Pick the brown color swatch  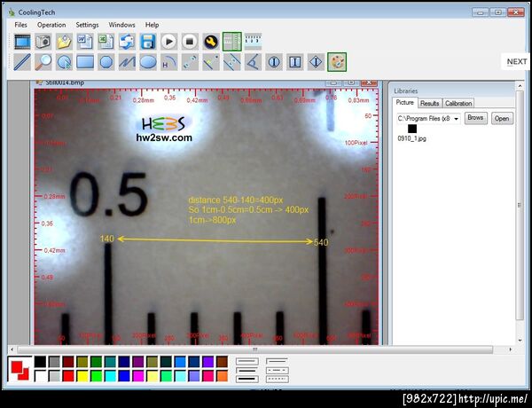point(222,362)
